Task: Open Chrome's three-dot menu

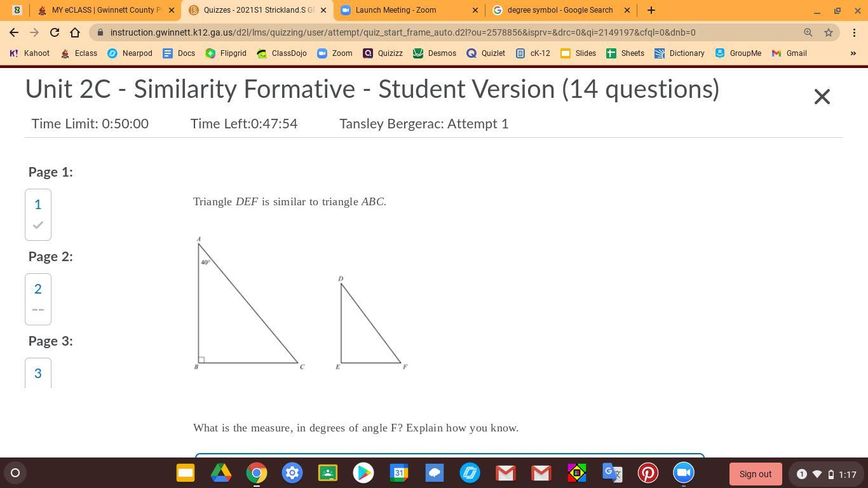Action: pos(854,32)
